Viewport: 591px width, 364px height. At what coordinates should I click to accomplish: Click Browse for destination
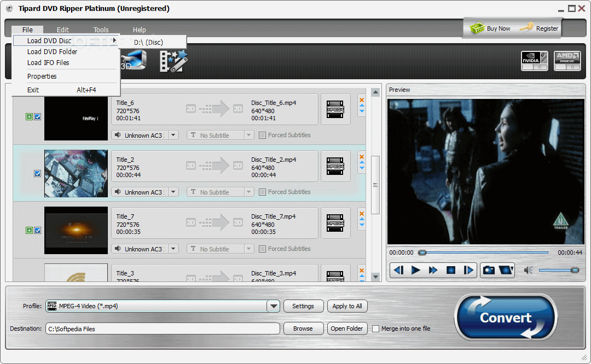click(303, 328)
